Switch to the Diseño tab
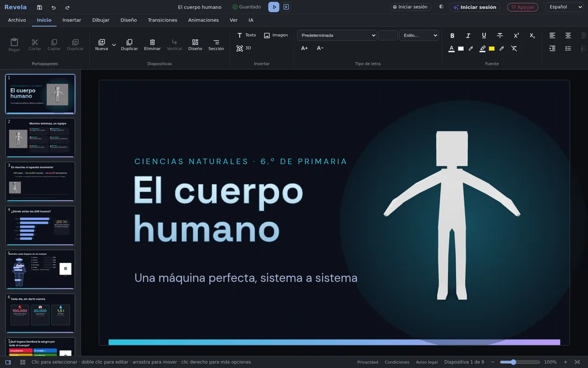Viewport: 588px width, 368px height. click(x=128, y=20)
